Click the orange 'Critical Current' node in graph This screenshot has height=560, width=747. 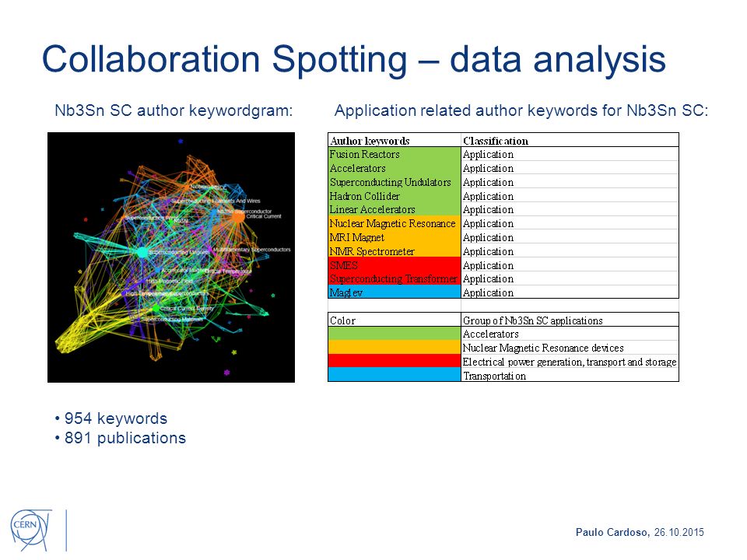[x=238, y=217]
